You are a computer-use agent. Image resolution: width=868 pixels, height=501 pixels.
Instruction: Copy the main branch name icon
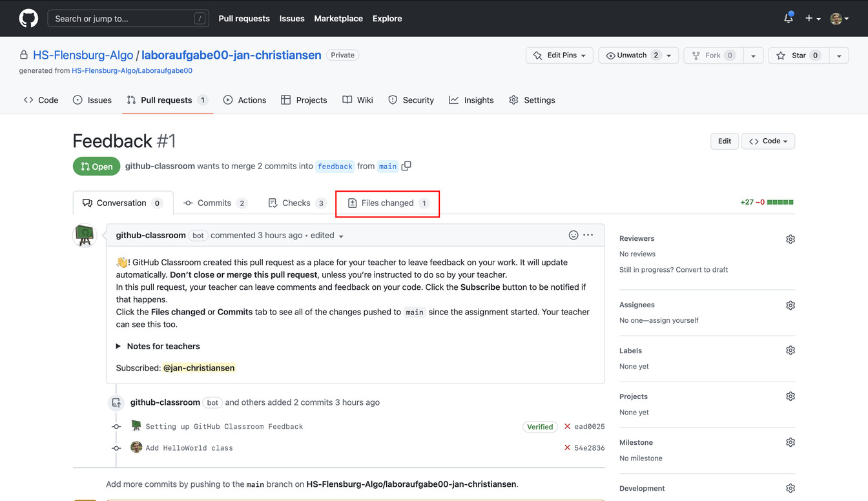(406, 166)
